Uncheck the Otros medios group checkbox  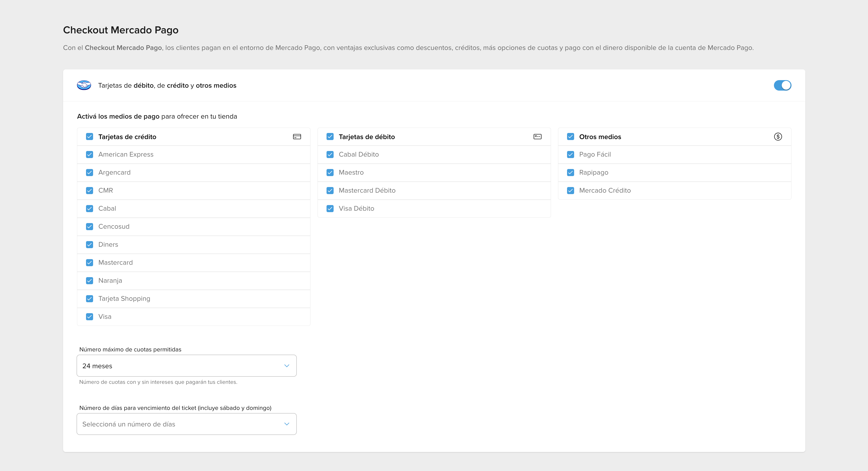coord(570,137)
